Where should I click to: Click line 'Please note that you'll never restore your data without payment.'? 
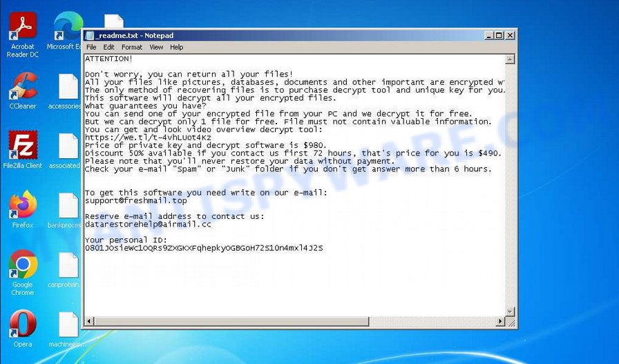tap(240, 161)
